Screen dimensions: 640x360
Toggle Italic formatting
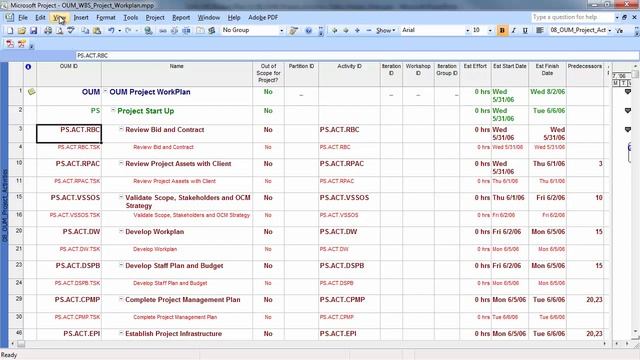coord(513,31)
